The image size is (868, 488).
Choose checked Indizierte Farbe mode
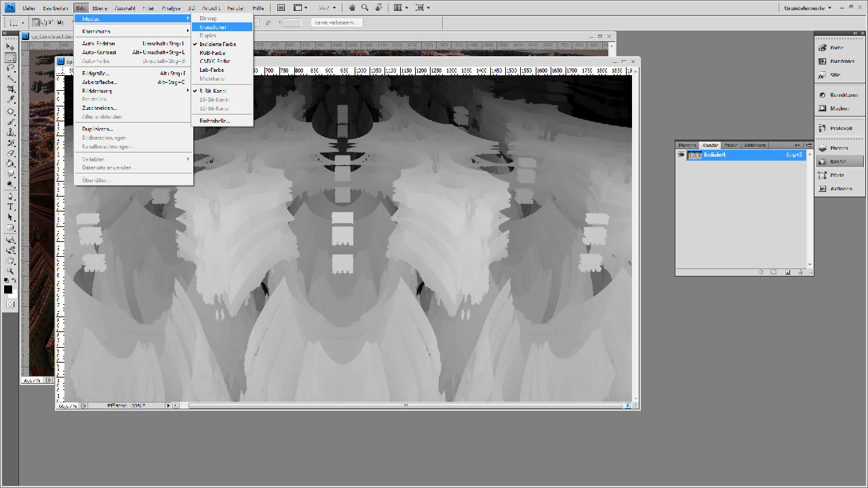(218, 44)
